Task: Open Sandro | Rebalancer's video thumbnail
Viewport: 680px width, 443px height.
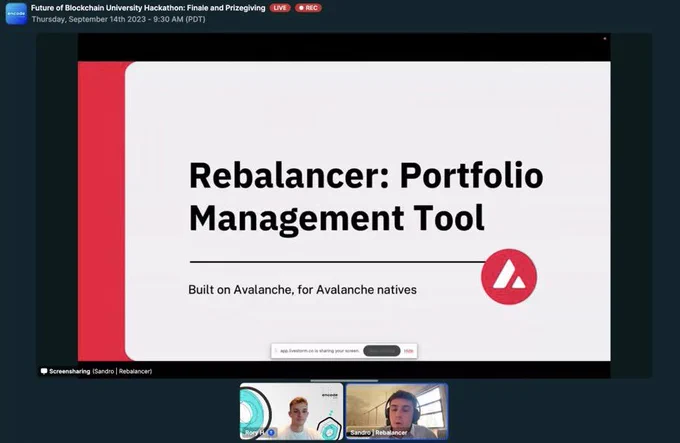Action: (397, 411)
